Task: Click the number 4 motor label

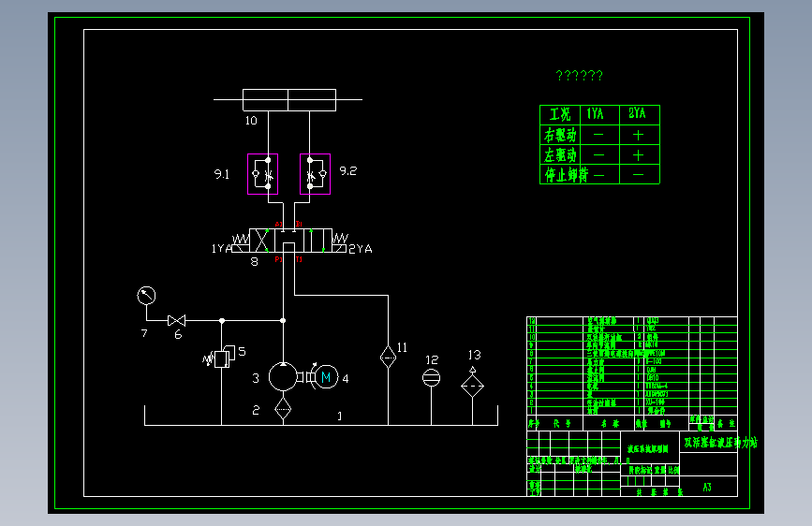Action: coord(346,379)
